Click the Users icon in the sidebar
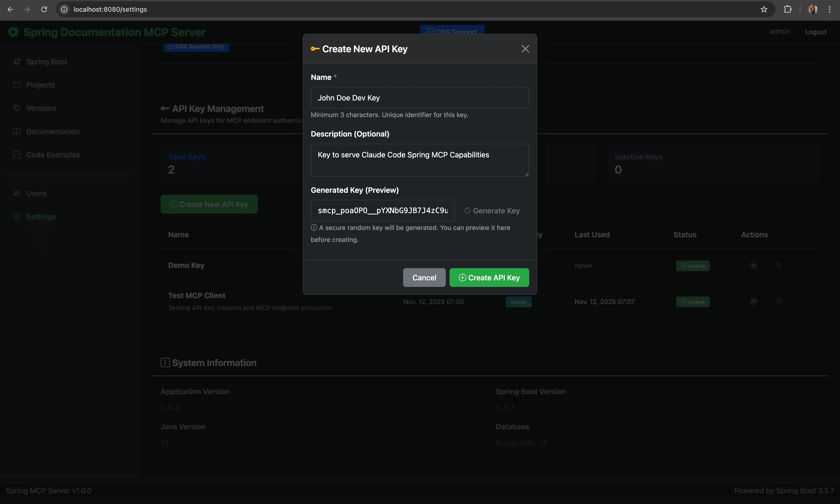The width and height of the screenshot is (840, 504). 17,193
